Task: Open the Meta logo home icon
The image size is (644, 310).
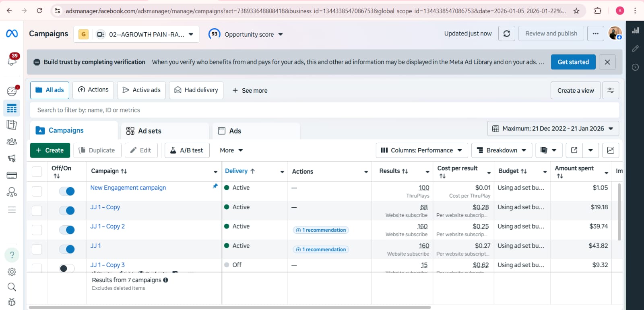Action: tap(12, 33)
